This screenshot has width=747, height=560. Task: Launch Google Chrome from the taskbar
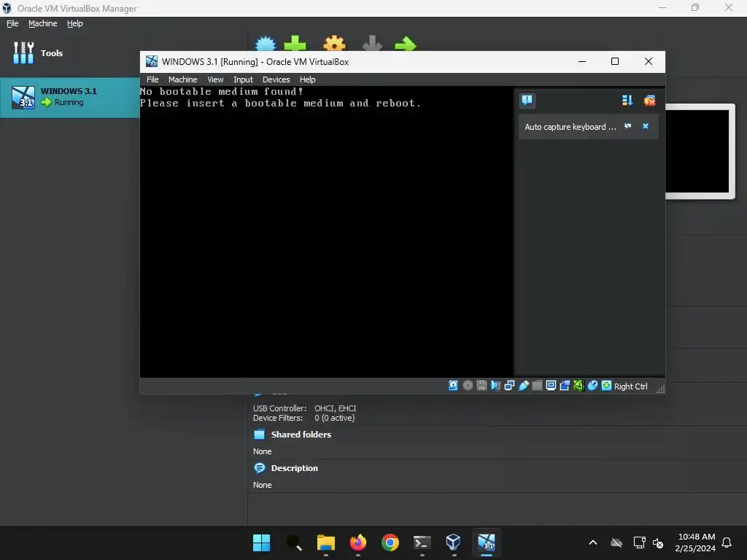pos(390,542)
